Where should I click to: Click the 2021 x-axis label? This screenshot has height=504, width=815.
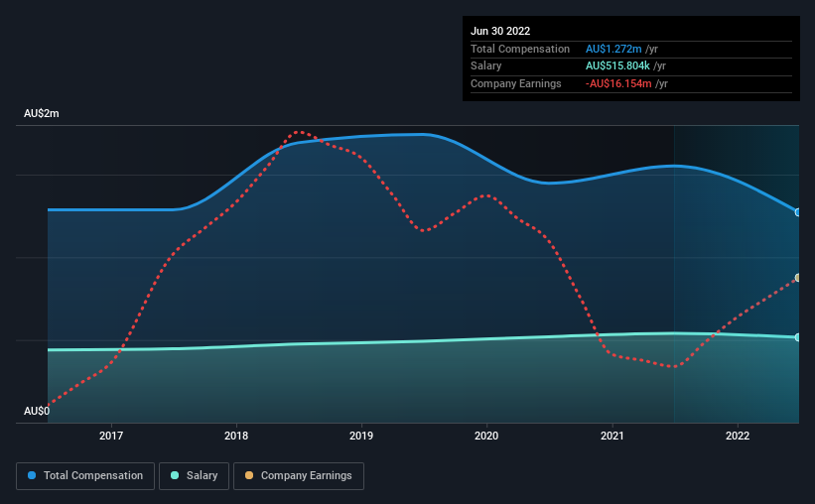pyautogui.click(x=612, y=436)
